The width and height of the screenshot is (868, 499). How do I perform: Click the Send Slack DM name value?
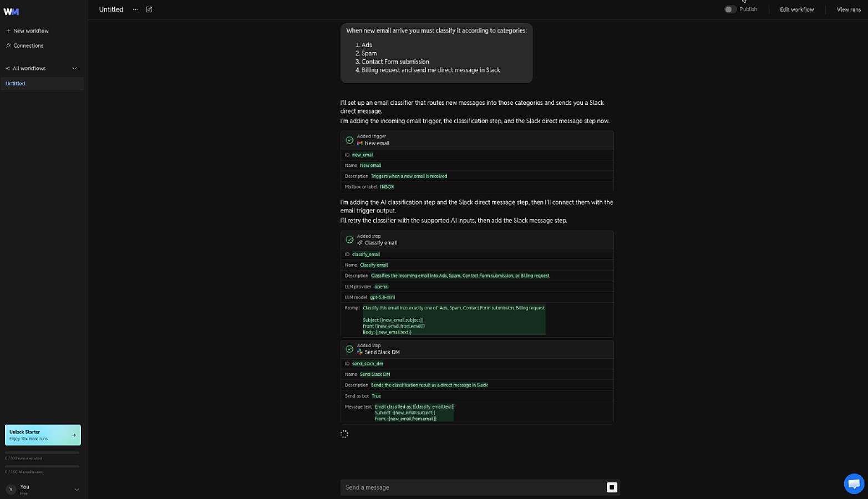click(375, 374)
